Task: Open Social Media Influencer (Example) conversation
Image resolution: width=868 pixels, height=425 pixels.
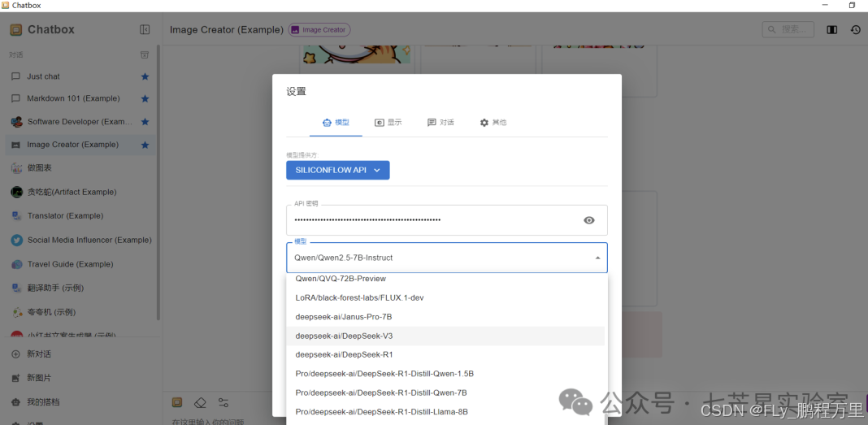Action: [80, 241]
